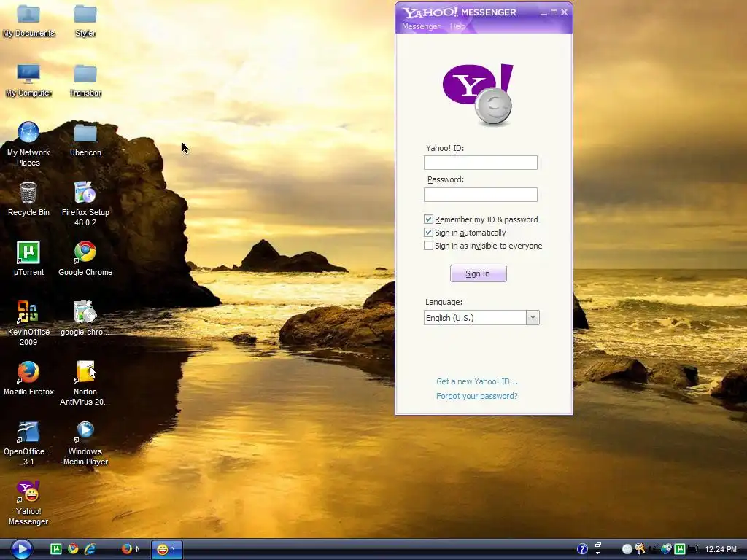Viewport: 747px width, 560px height.
Task: Click Yahoo Messenger taskbar button
Action: tap(167, 549)
